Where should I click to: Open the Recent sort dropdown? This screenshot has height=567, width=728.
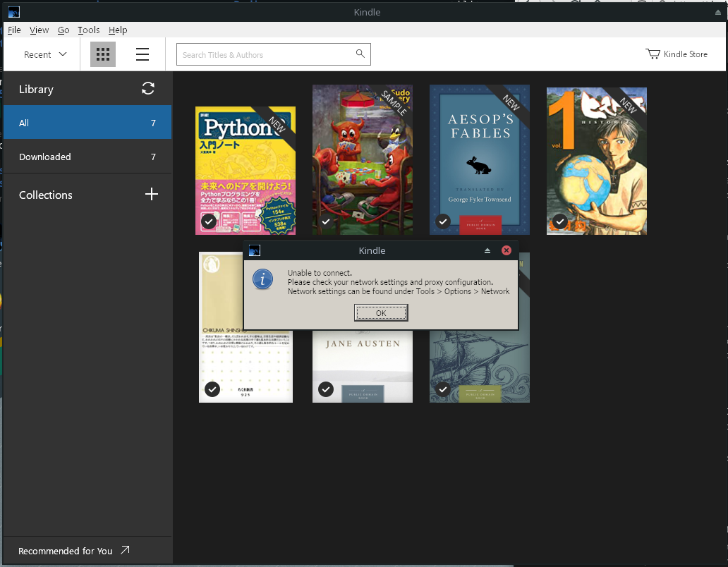[x=45, y=54]
